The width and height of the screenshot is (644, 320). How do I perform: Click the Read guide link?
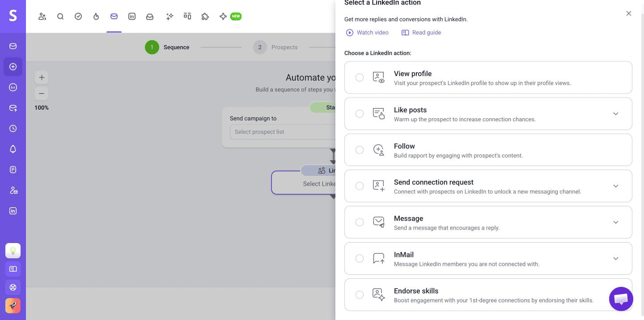coord(421,33)
